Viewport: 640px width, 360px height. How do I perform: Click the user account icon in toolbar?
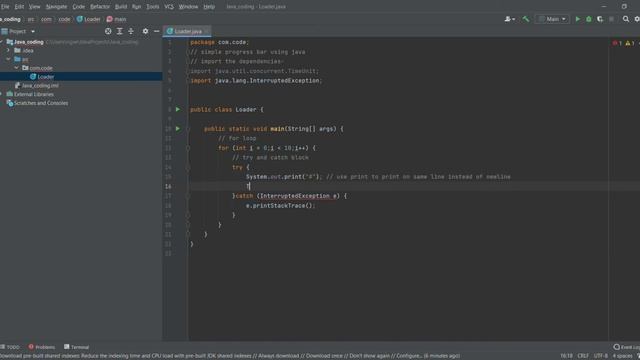[509, 19]
